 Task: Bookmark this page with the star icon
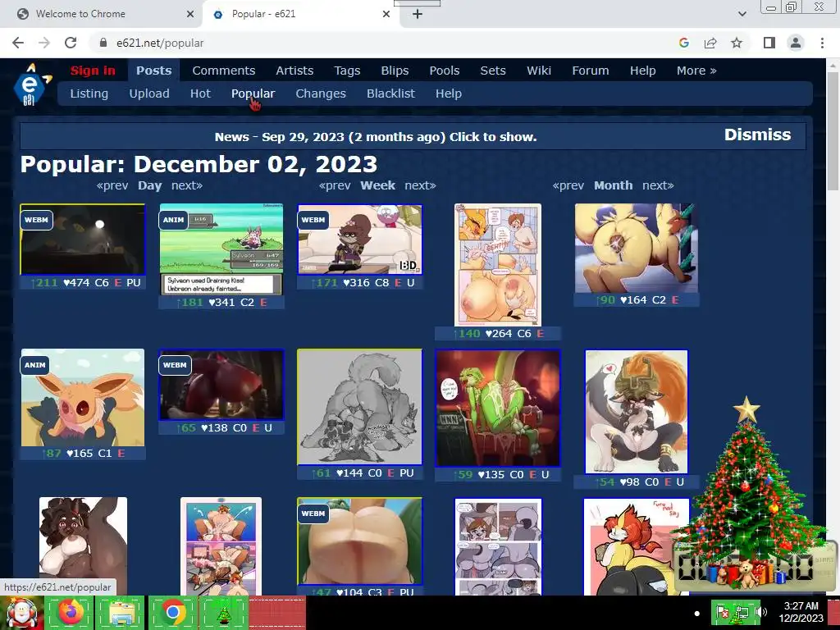(x=737, y=43)
